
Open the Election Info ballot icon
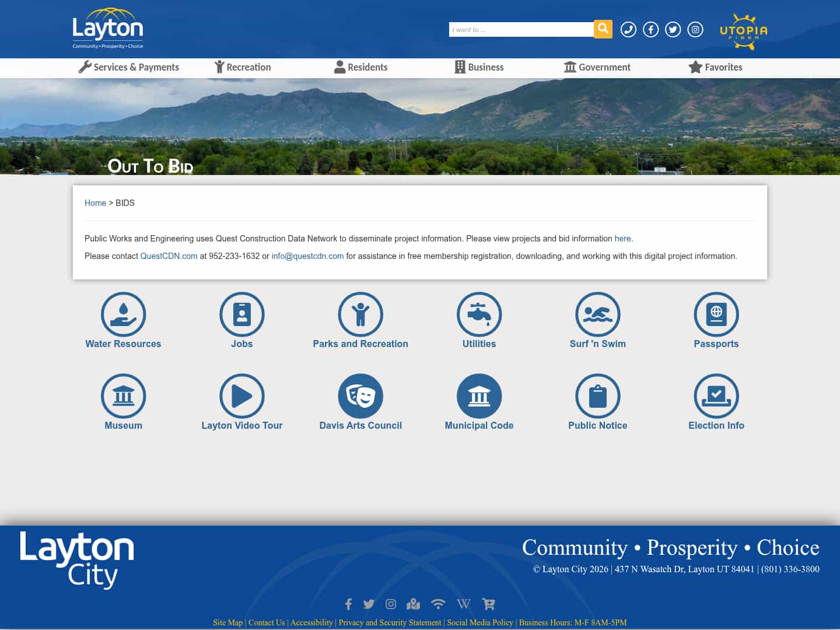[x=716, y=395]
